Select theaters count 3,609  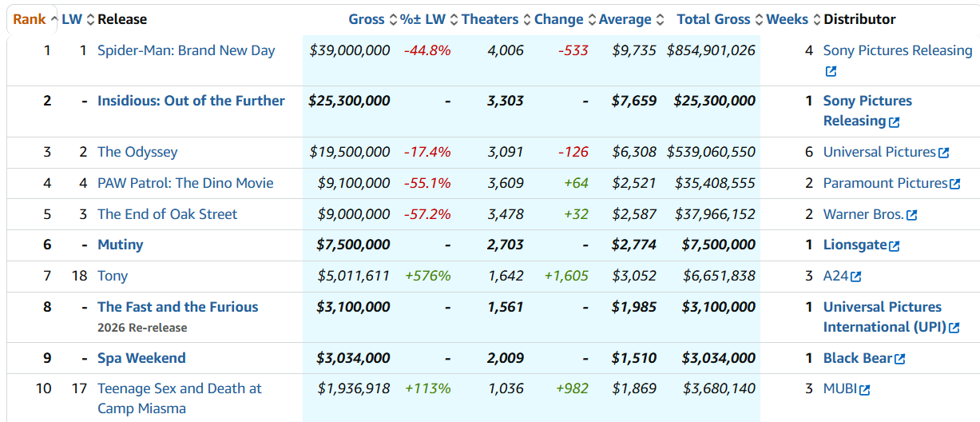click(506, 183)
